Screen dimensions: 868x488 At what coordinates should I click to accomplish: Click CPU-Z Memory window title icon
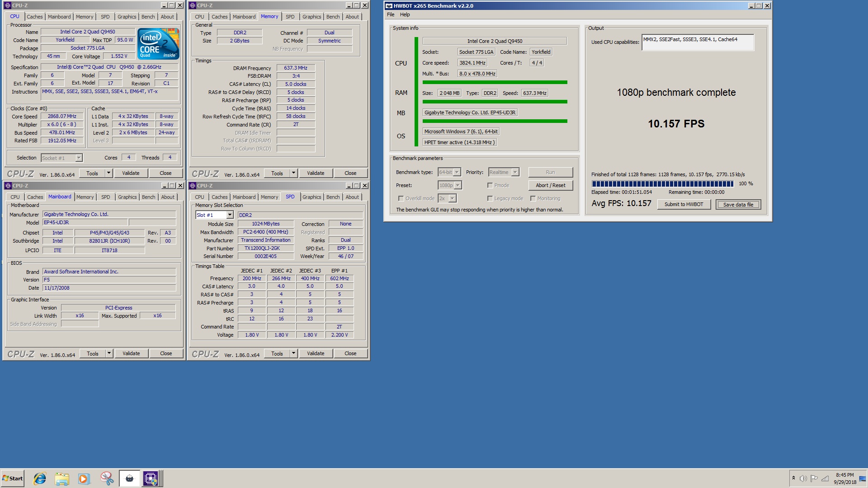click(x=193, y=5)
